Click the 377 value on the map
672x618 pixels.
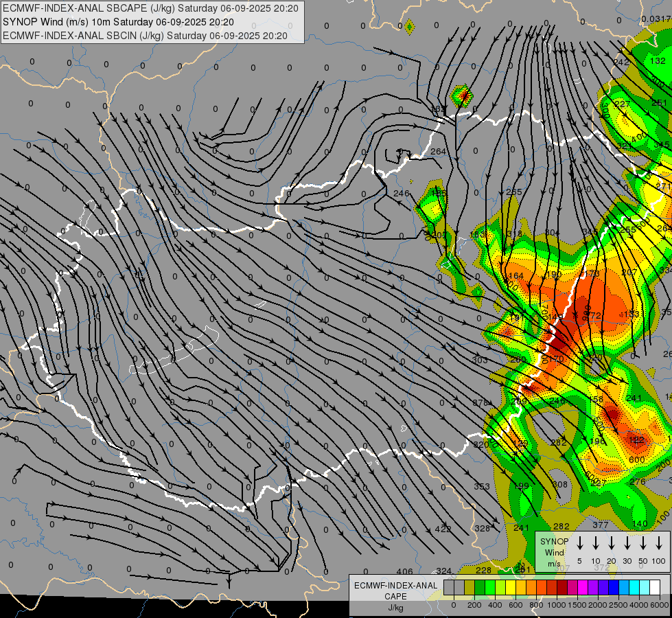601,525
